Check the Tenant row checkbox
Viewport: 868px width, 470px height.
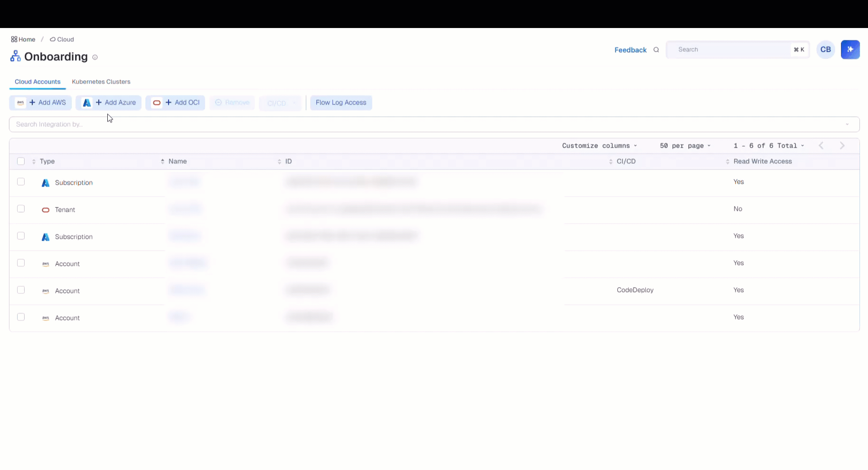click(21, 209)
